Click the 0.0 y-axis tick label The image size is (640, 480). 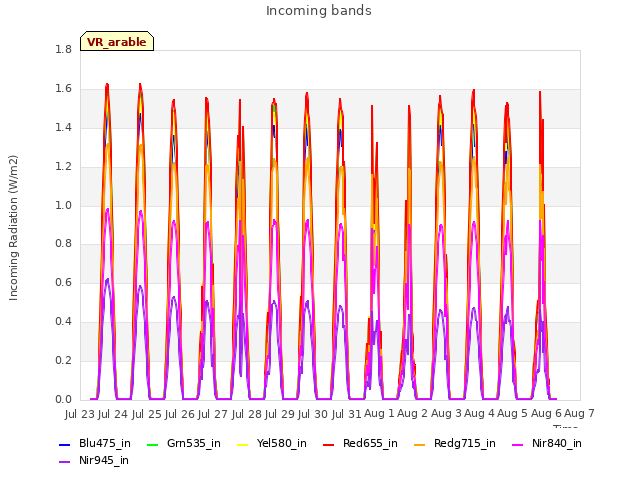tap(63, 400)
